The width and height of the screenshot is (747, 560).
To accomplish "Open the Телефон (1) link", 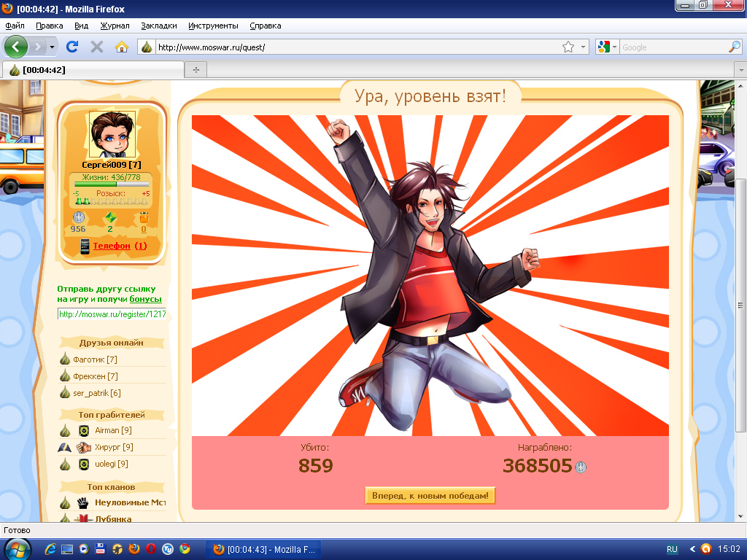I will [120, 246].
